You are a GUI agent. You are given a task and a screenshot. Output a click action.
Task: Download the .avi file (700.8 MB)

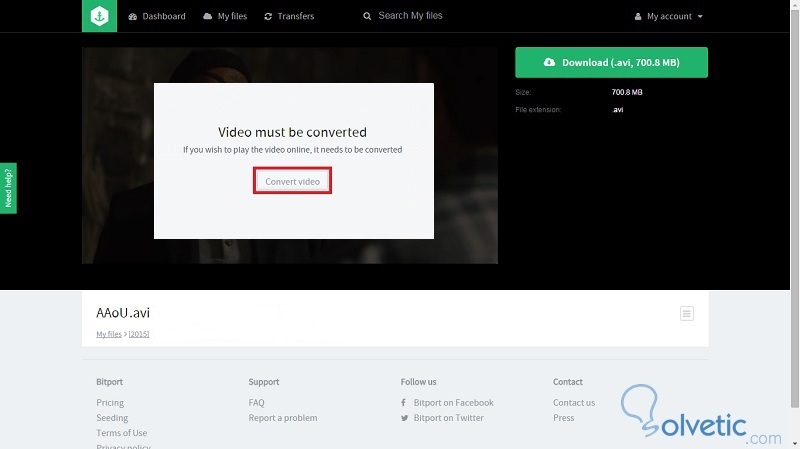(611, 62)
